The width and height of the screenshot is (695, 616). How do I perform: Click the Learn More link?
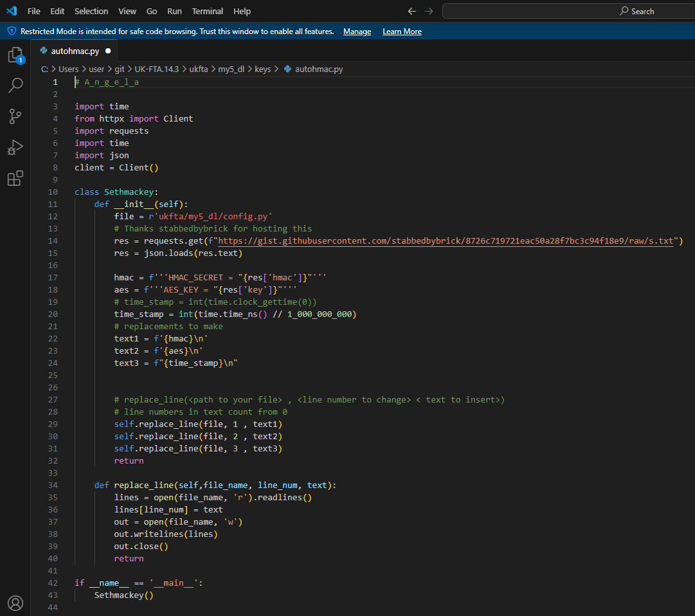coord(402,32)
